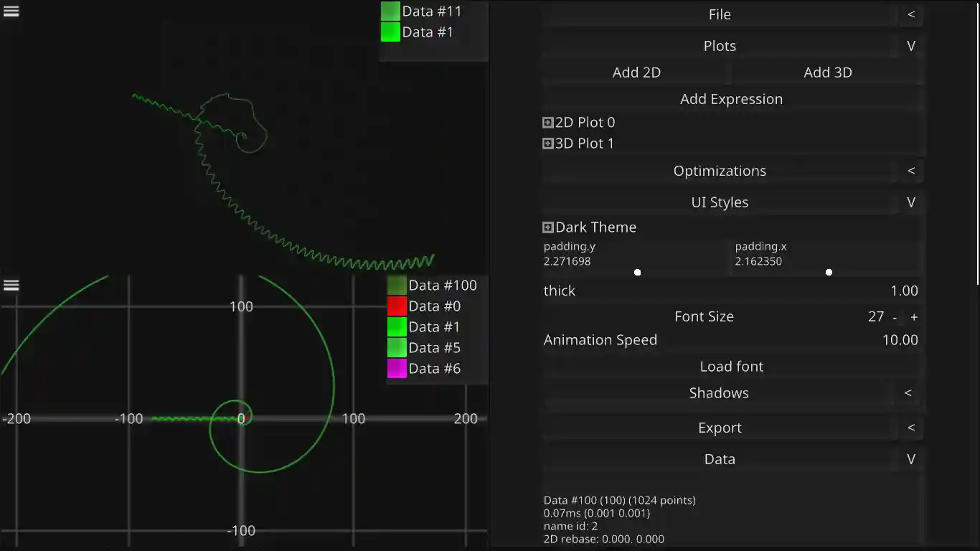Click the expand icon beside 2D Plot 0
980x551 pixels.
coord(547,122)
